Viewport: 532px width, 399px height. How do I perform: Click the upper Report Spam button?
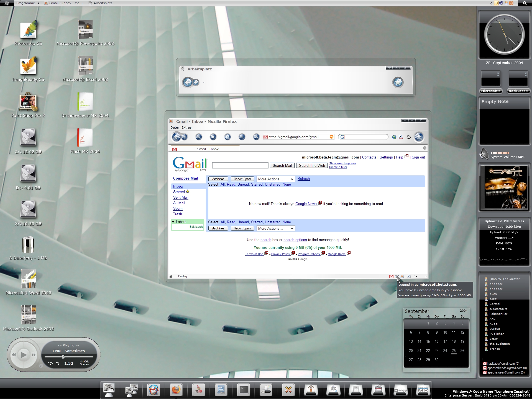(242, 179)
